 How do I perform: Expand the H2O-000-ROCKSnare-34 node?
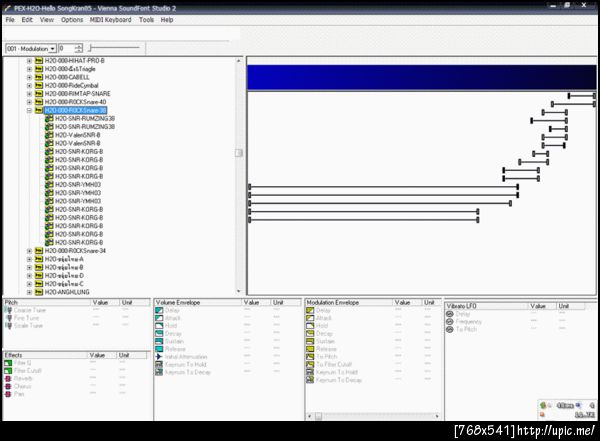tap(29, 251)
